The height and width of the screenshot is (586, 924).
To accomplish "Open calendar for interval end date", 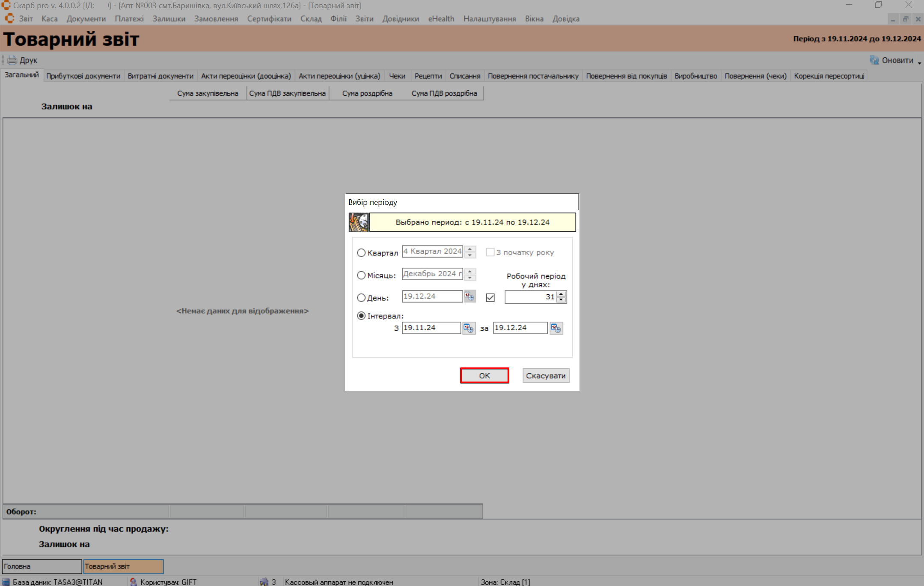I will click(x=556, y=328).
